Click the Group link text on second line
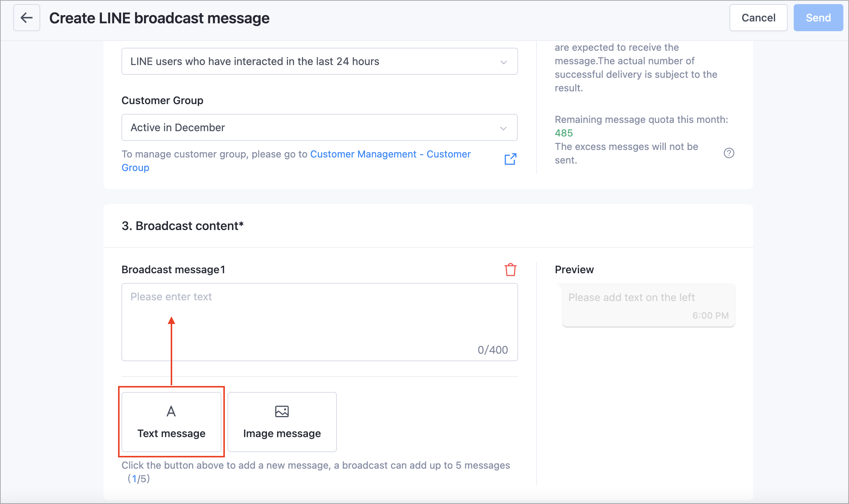 click(x=135, y=168)
